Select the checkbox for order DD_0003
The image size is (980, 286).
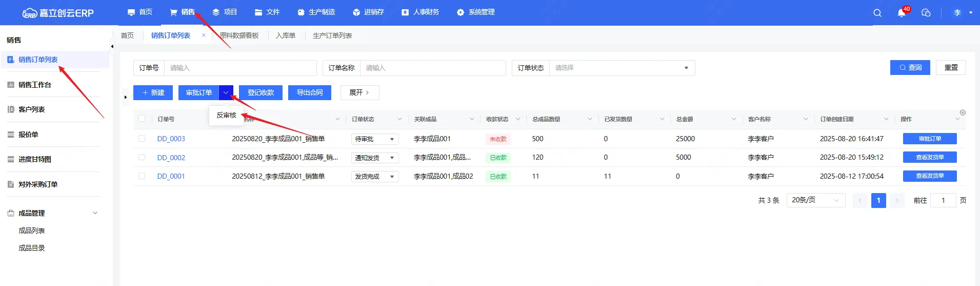point(142,139)
